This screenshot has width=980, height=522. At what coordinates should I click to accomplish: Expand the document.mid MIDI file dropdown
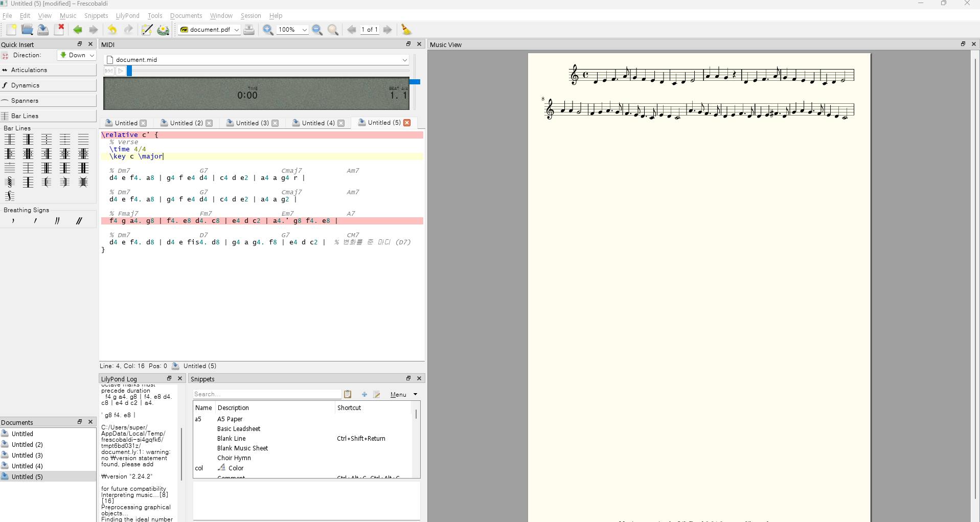click(257, 60)
